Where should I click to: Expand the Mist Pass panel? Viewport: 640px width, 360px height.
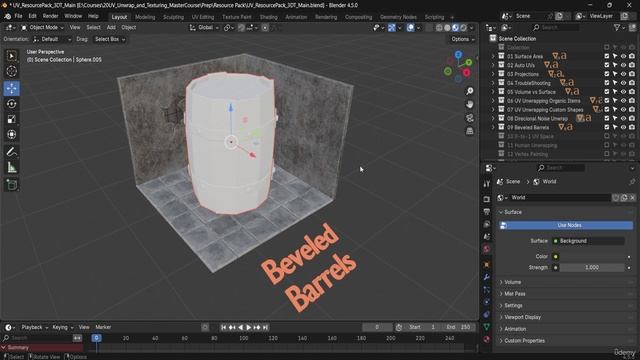[x=514, y=294]
